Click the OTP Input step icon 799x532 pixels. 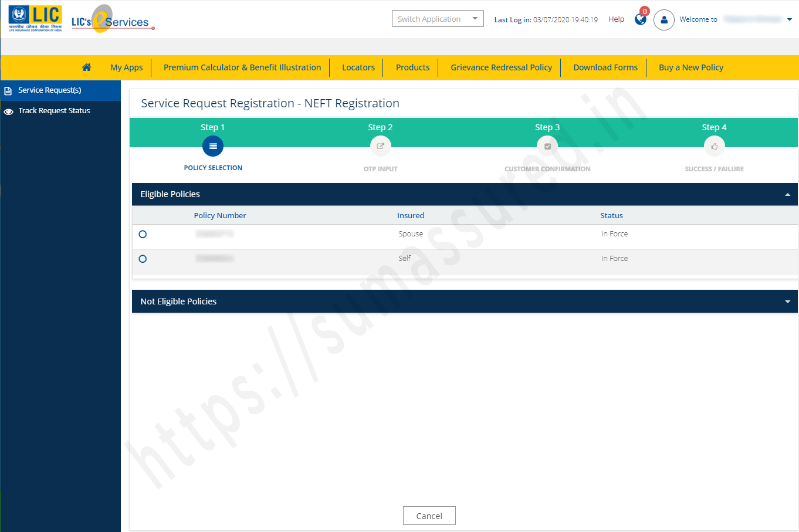click(380, 146)
